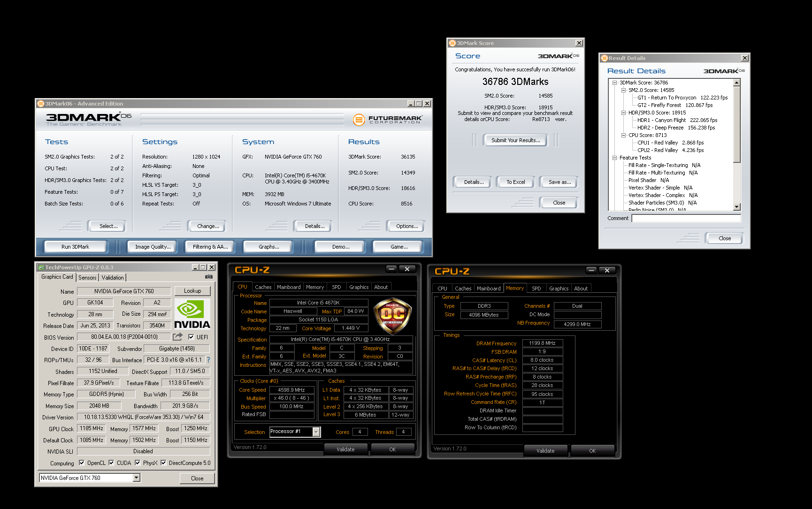Select HDR2 - Deep Freeze result row
The image size is (812, 509).
[676, 128]
